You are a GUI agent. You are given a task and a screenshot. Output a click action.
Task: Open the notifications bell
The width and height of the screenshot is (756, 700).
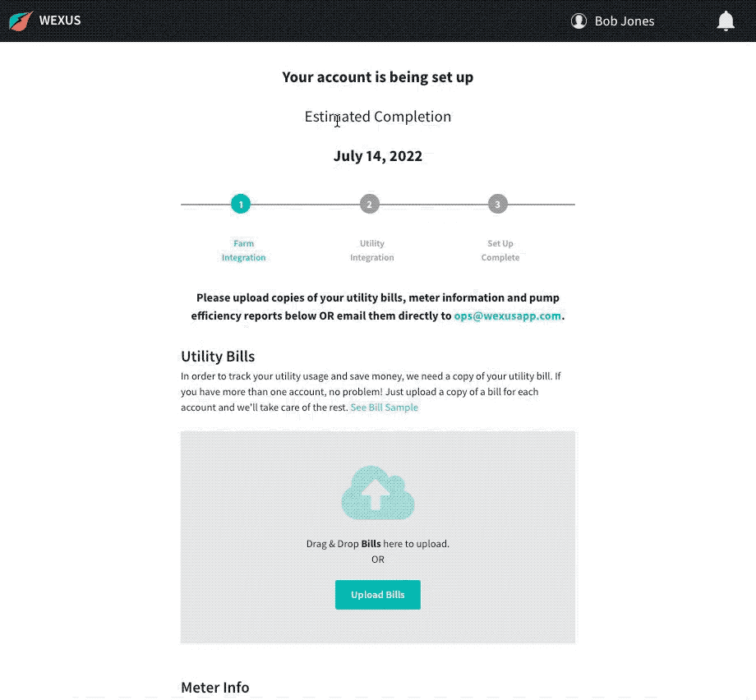[725, 21]
